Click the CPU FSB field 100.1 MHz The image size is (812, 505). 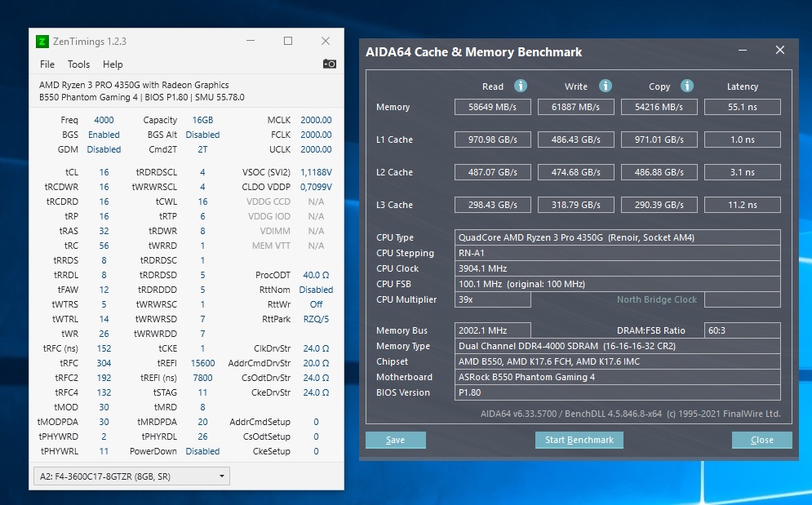617,284
